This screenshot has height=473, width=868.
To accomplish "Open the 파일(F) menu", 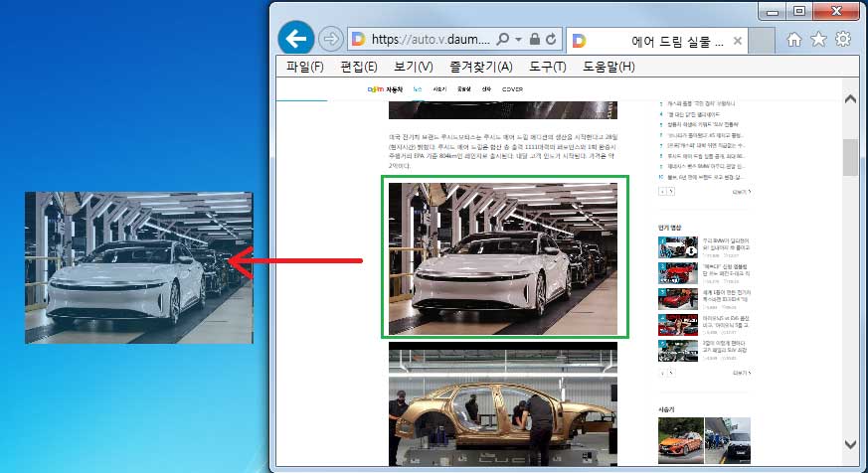I will point(304,67).
